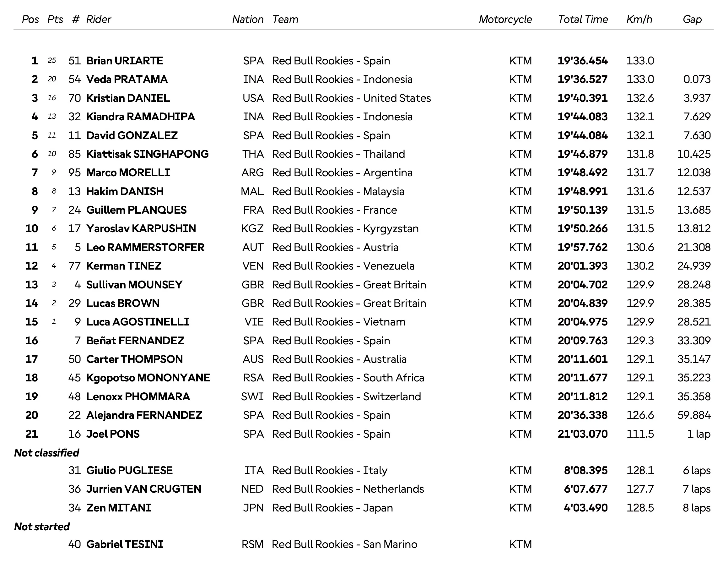This screenshot has height=574, width=728.
Task: Click Joel PONS gap value 1 lap
Action: pyautogui.click(x=699, y=434)
